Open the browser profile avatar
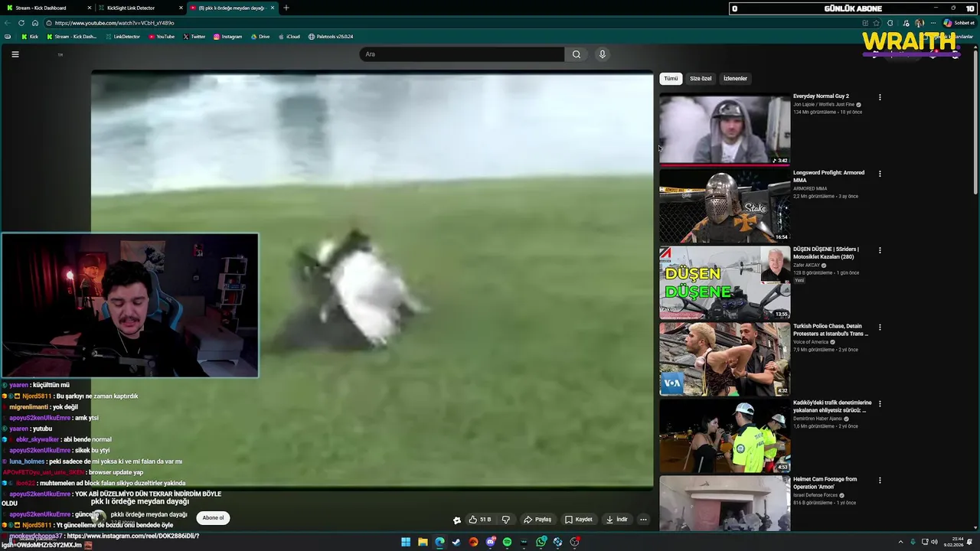980x551 pixels. (920, 23)
